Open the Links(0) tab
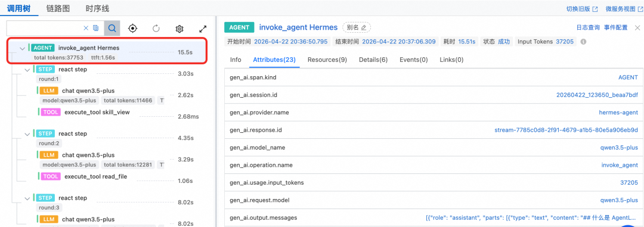 click(x=451, y=60)
